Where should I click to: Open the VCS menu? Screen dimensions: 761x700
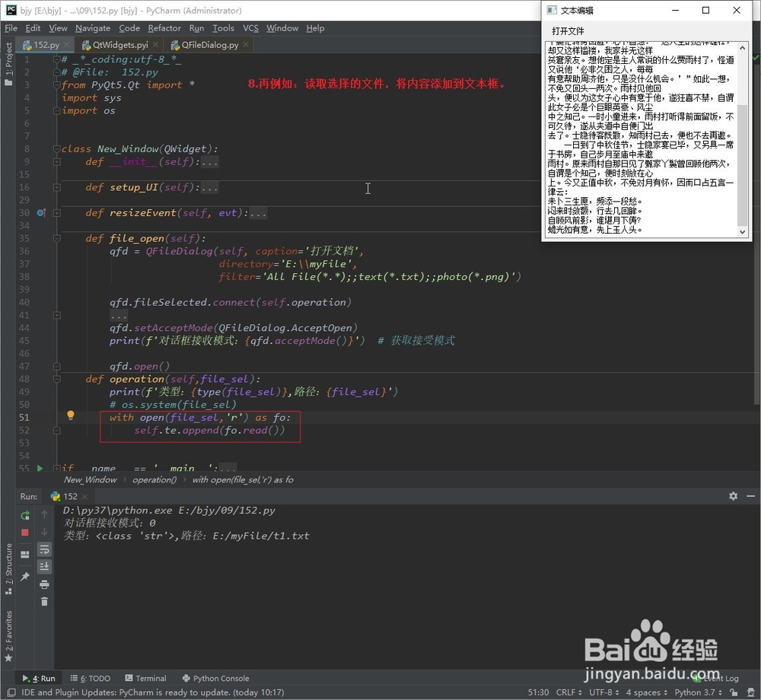250,28
